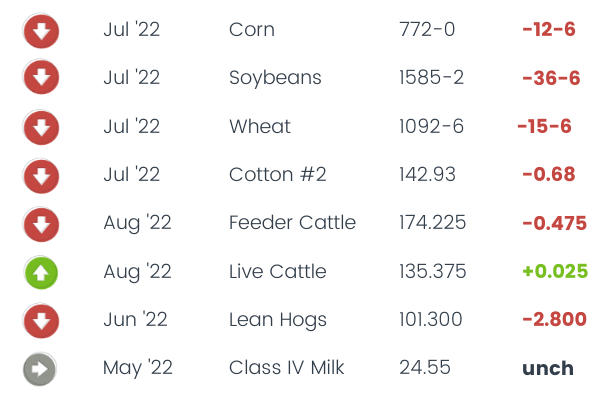Click the Live Cattle change +0.025
Viewport: 600px width, 400px height.
(550, 272)
